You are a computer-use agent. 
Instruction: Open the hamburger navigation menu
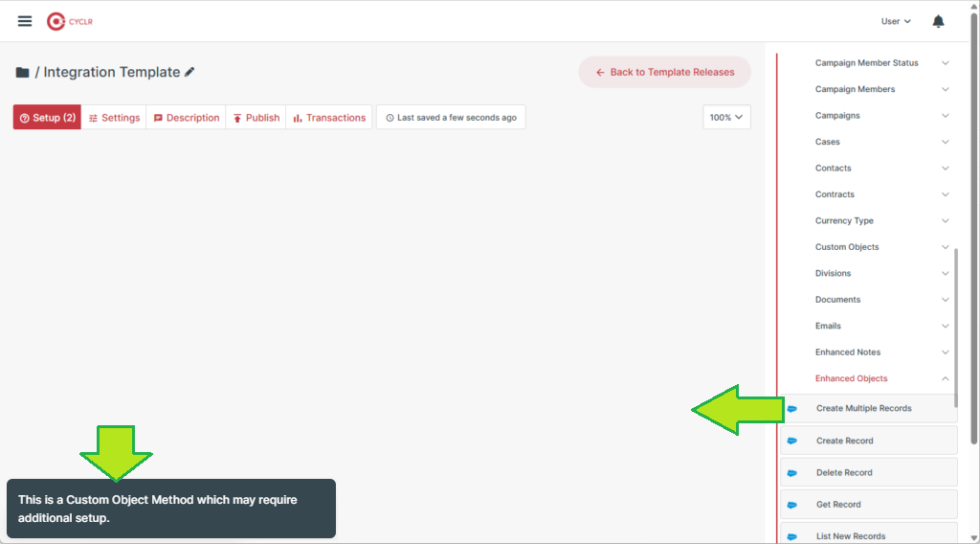(x=24, y=21)
